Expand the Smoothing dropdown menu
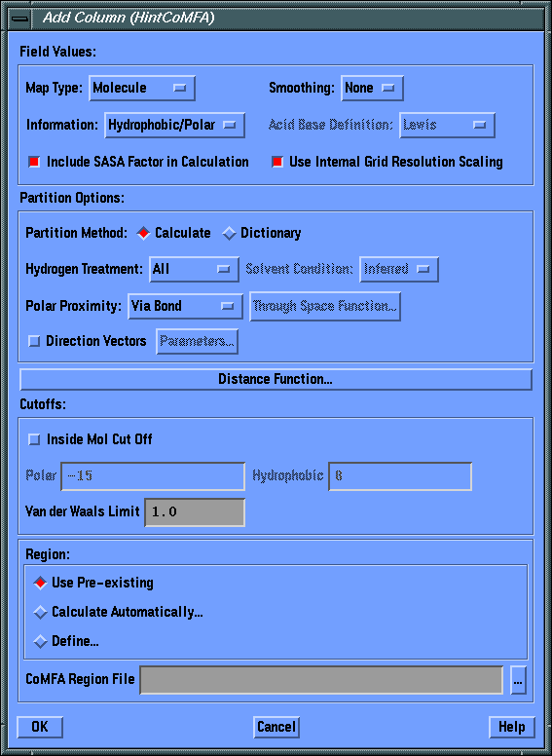The height and width of the screenshot is (756, 552). click(x=372, y=89)
